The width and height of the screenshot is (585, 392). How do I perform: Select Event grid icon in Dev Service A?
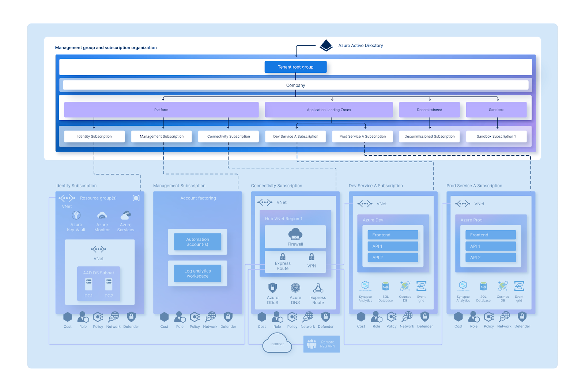click(421, 286)
